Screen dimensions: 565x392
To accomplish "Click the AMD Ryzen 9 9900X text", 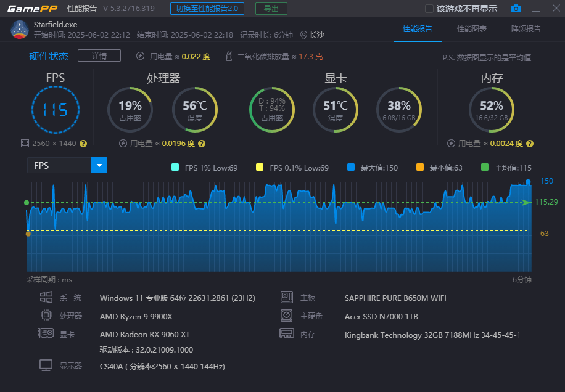I will point(136,316).
